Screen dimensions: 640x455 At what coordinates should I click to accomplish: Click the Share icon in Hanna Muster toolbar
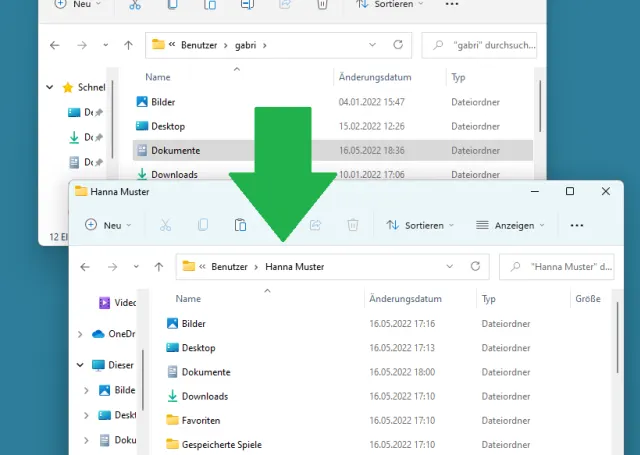click(315, 225)
